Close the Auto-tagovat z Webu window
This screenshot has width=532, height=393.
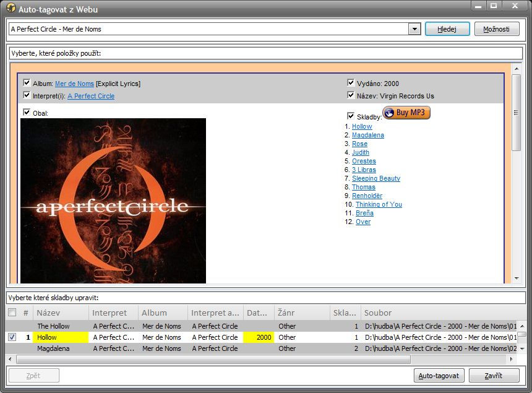515,6
